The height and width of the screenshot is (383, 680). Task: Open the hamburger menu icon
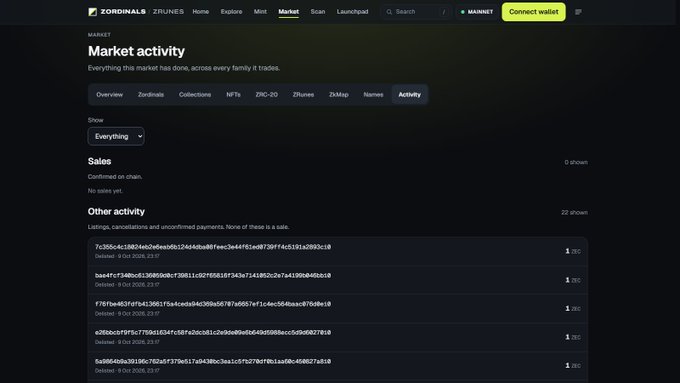(578, 12)
